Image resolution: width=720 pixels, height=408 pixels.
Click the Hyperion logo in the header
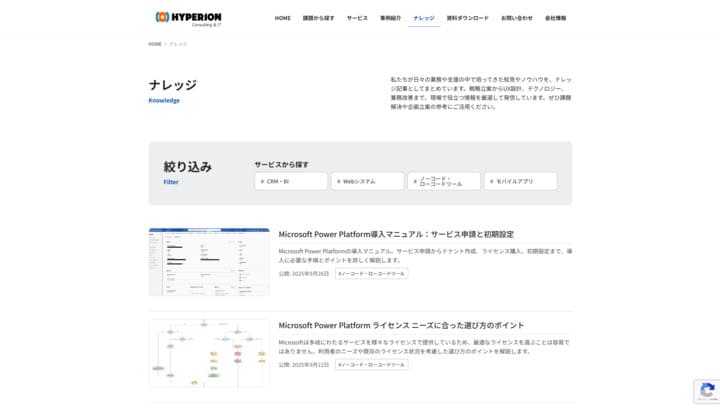189,19
